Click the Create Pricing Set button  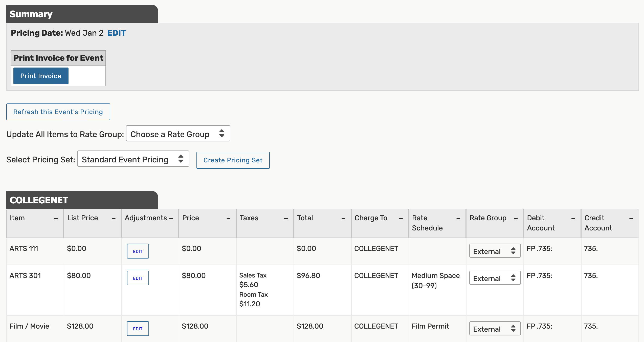tap(233, 160)
